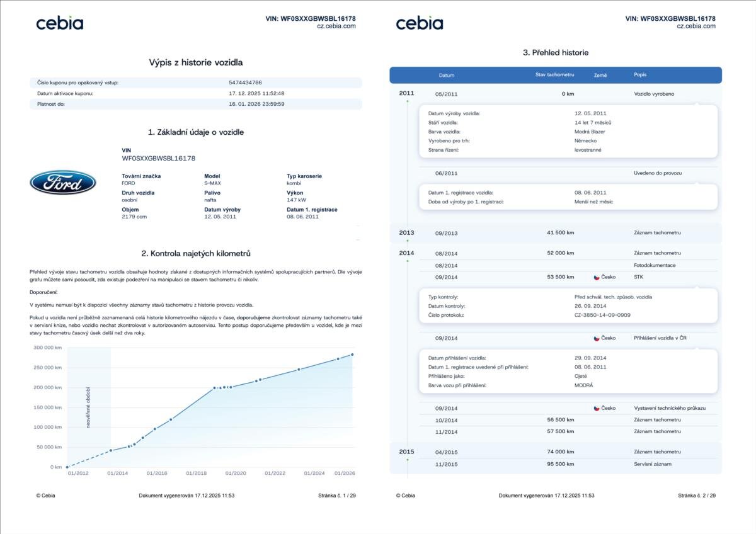Click the cebia logo on page 2
This screenshot has width=756, height=534.
click(x=420, y=23)
